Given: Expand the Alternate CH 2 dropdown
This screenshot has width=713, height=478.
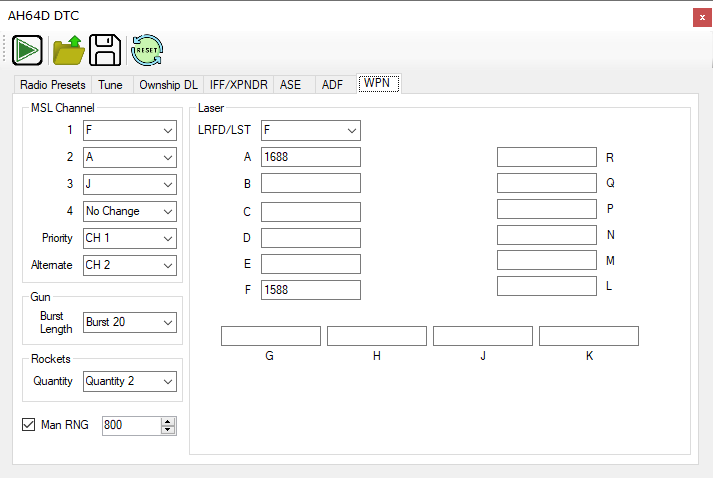Looking at the screenshot, I should 130,265.
